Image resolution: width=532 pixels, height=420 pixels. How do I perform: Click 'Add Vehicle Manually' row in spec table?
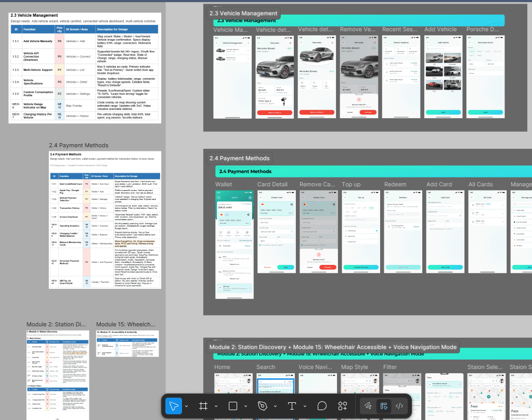tap(85, 41)
